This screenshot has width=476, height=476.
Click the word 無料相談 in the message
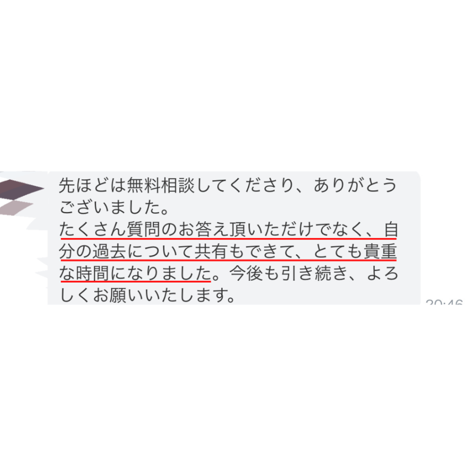[160, 185]
